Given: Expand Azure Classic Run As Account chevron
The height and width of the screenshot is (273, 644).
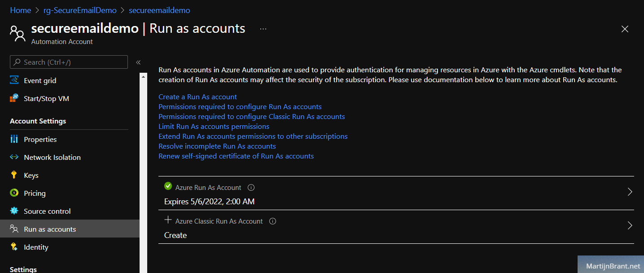Looking at the screenshot, I should click(x=630, y=225).
